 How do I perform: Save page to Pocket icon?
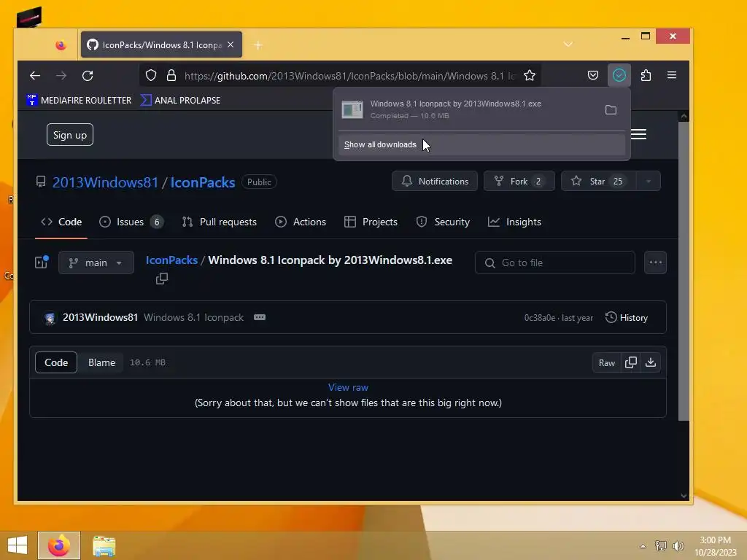pos(592,75)
